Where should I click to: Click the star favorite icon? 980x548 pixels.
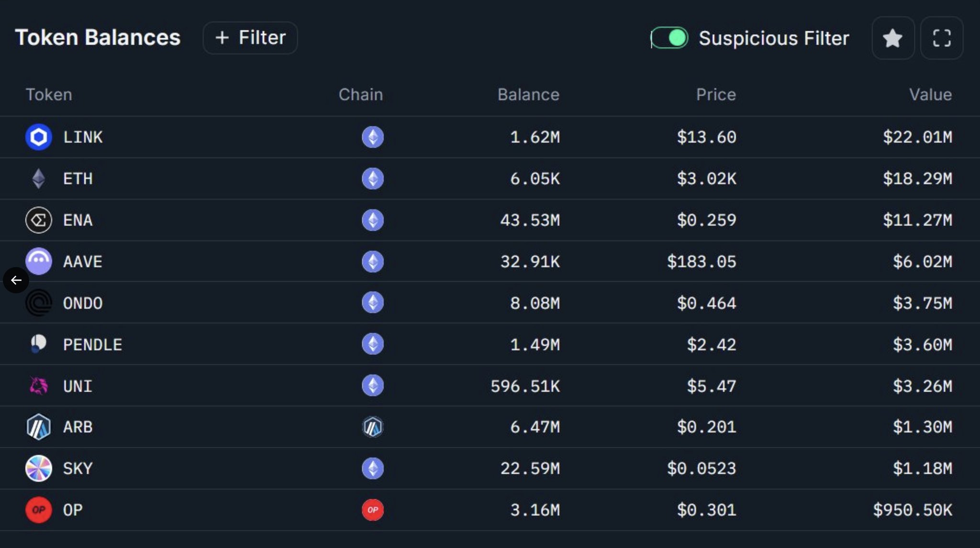pyautogui.click(x=892, y=38)
